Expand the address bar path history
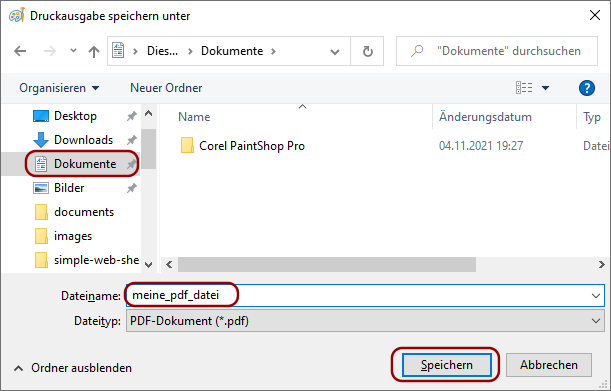 pyautogui.click(x=334, y=51)
